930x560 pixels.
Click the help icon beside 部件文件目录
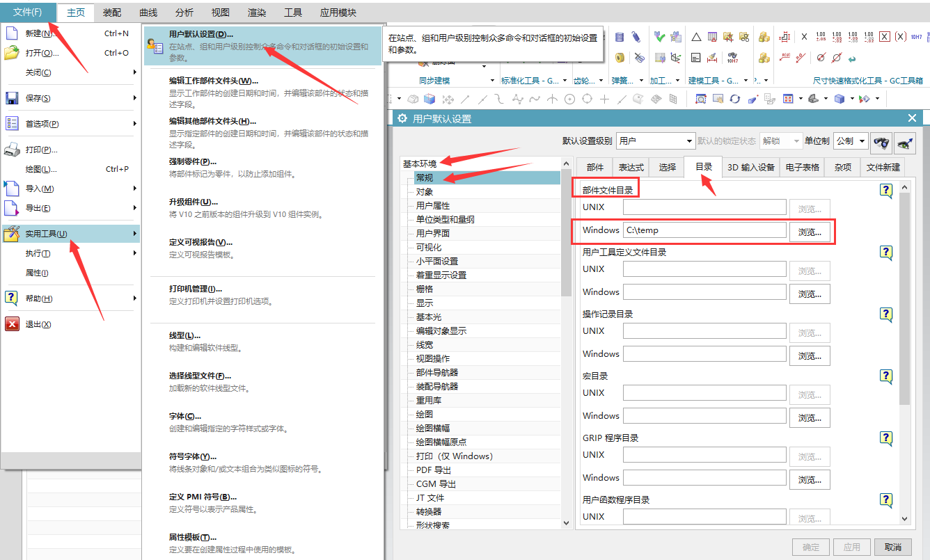(885, 191)
